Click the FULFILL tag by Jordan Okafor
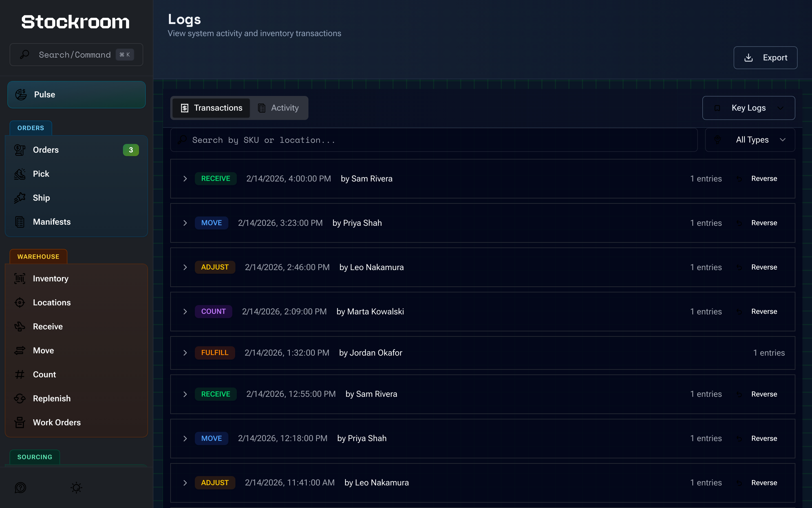Screen dimensions: 812x508 point(215,353)
